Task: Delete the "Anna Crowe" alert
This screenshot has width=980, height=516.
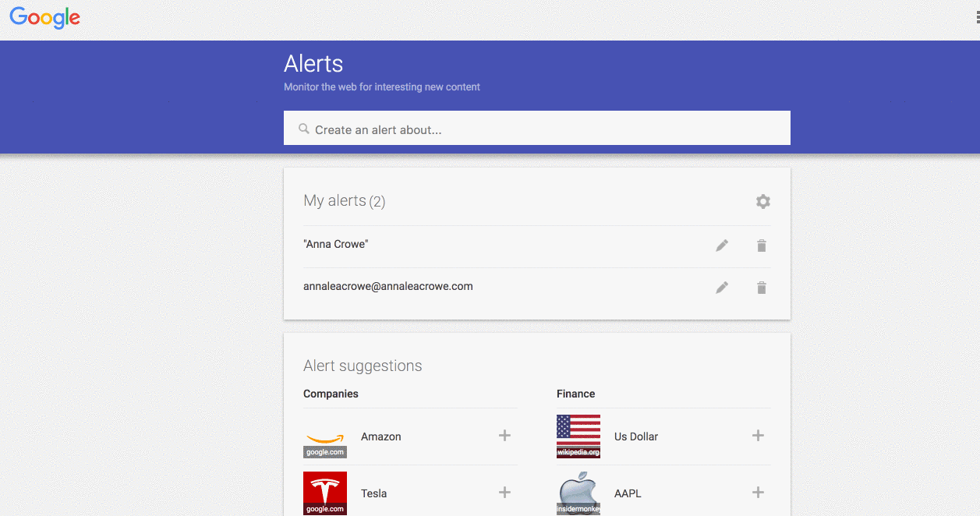Action: click(x=761, y=246)
